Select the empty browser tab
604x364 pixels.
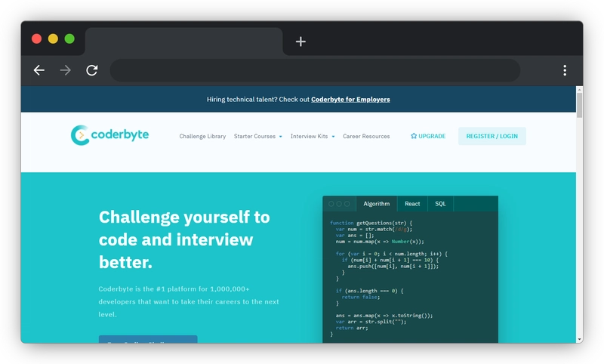pyautogui.click(x=183, y=42)
